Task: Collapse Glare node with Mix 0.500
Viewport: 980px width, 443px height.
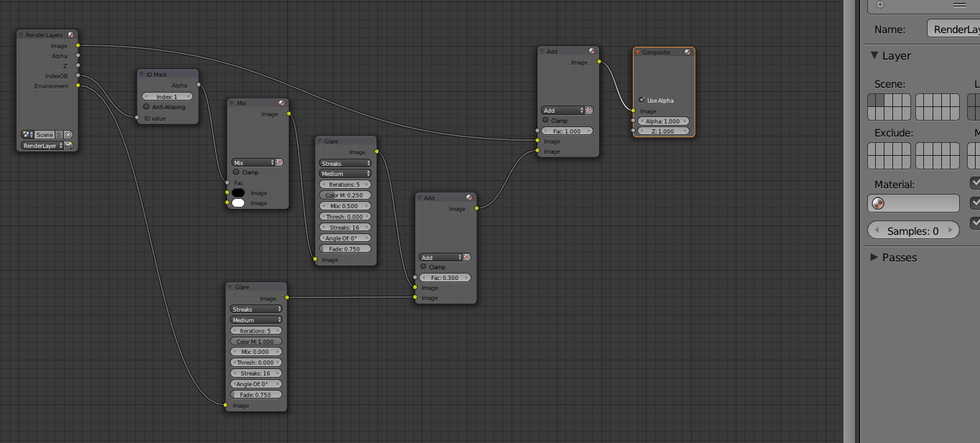Action: tap(320, 141)
